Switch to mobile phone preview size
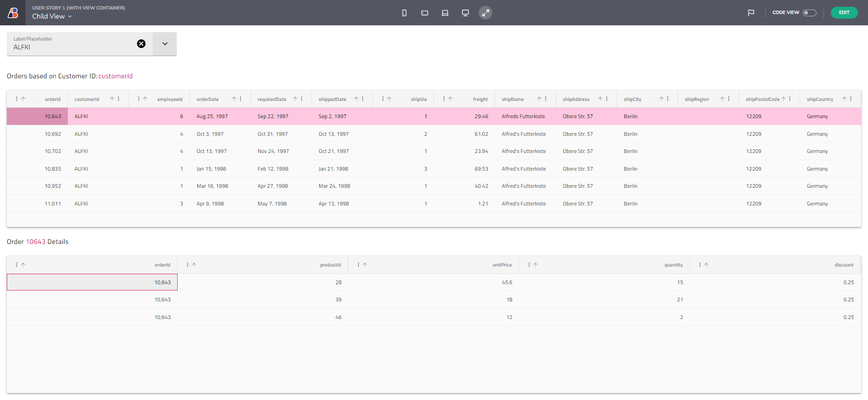The width and height of the screenshot is (868, 400). (404, 13)
